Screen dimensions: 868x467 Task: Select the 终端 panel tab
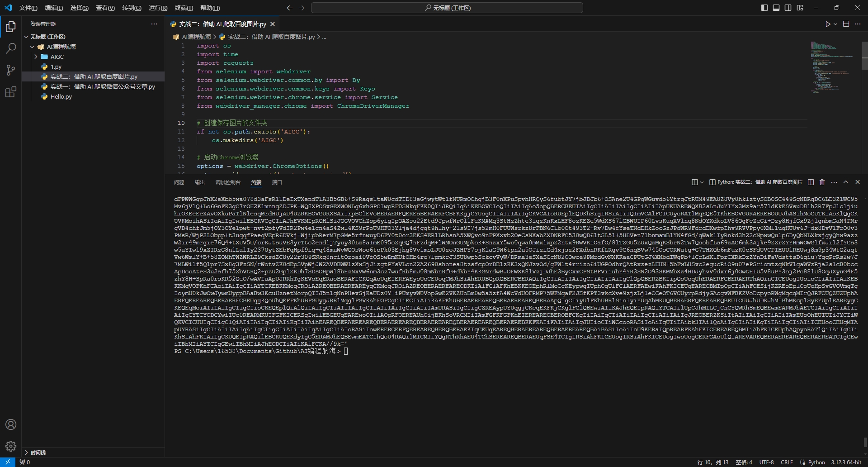click(x=256, y=182)
